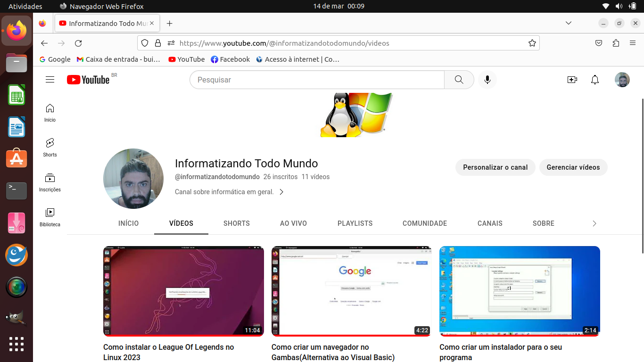Click title Como instalar o League Of Legends
Viewport: 644px width, 362px height.
tap(169, 352)
